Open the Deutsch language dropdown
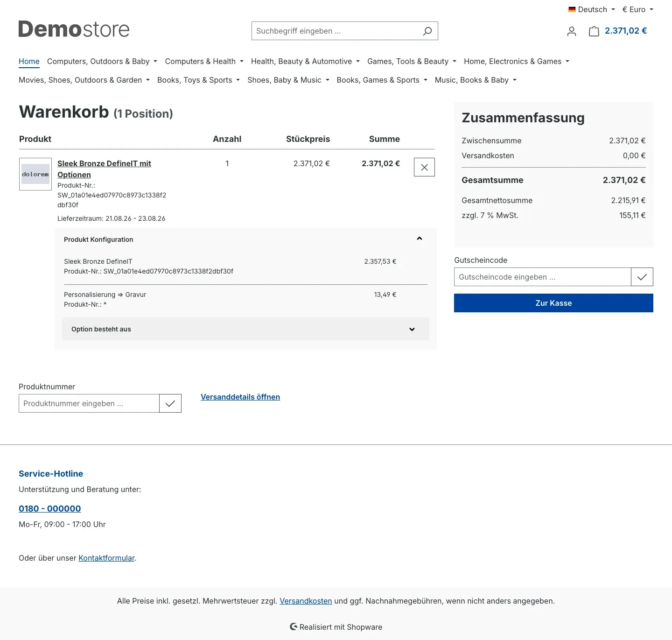Viewport: 672px width, 640px height. coord(592,9)
